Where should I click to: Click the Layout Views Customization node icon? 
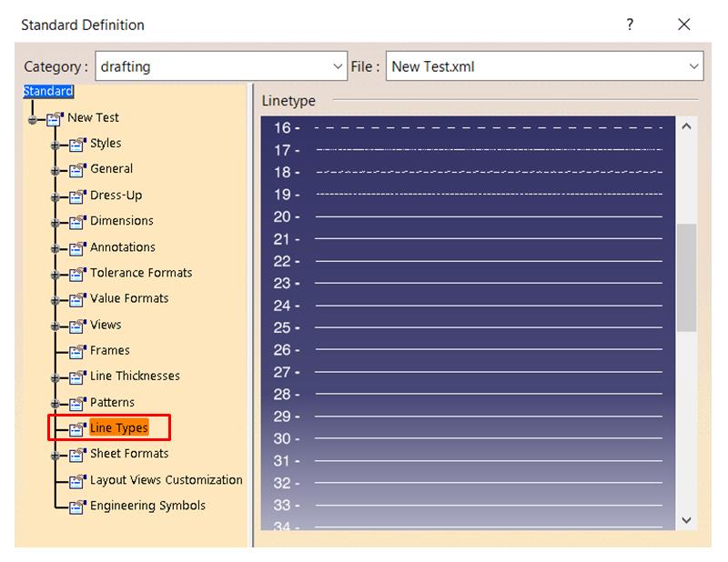[76, 479]
